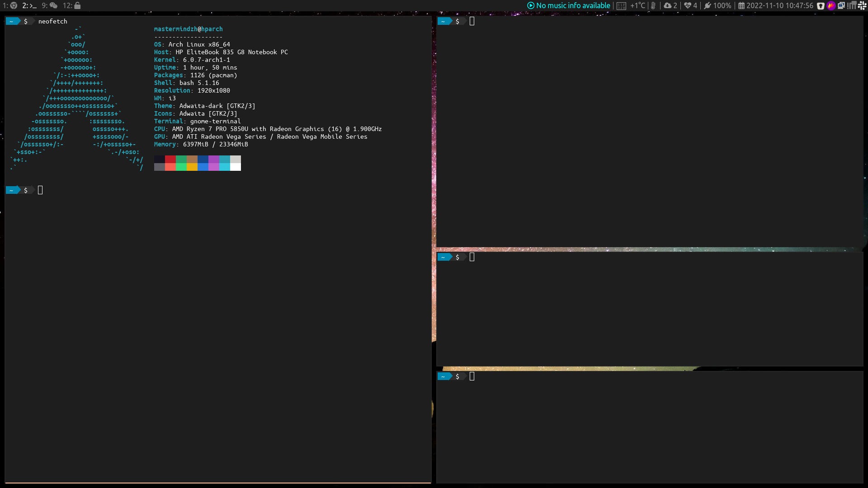Viewport: 868px width, 488px height.
Task: Click the memory chip icon in status bar
Action: (622, 6)
